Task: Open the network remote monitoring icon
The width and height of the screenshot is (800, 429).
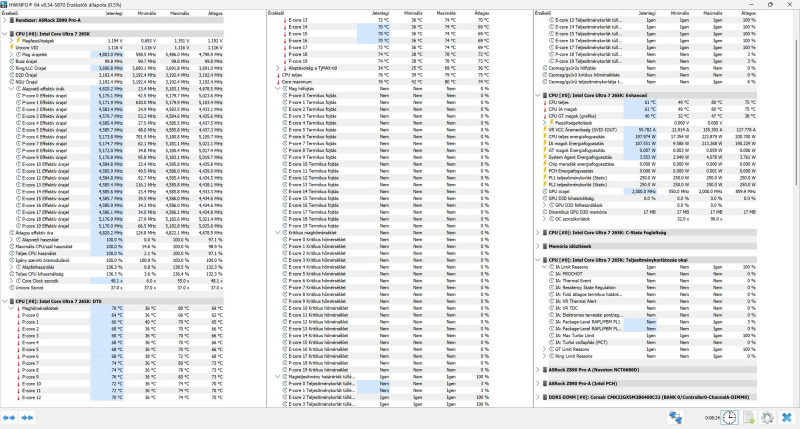Action: (676, 418)
